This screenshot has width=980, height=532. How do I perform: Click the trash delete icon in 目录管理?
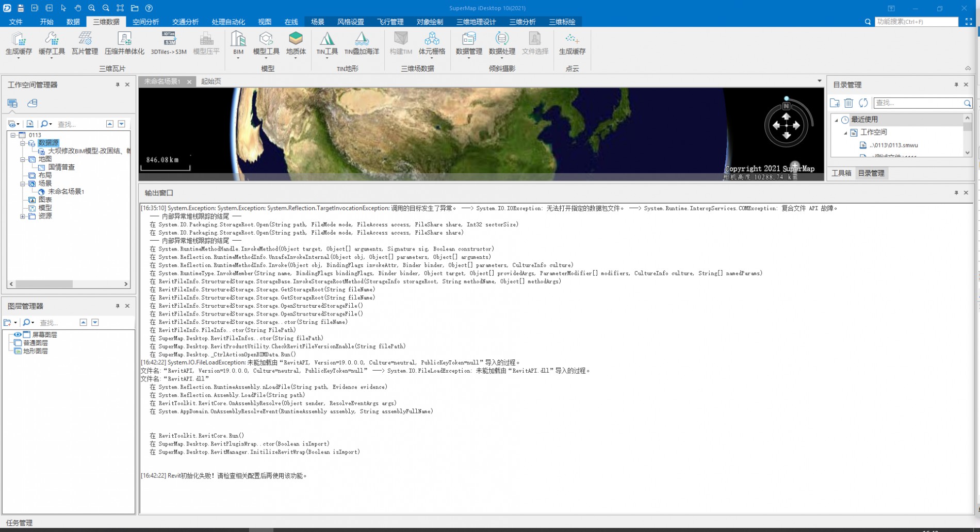[848, 103]
